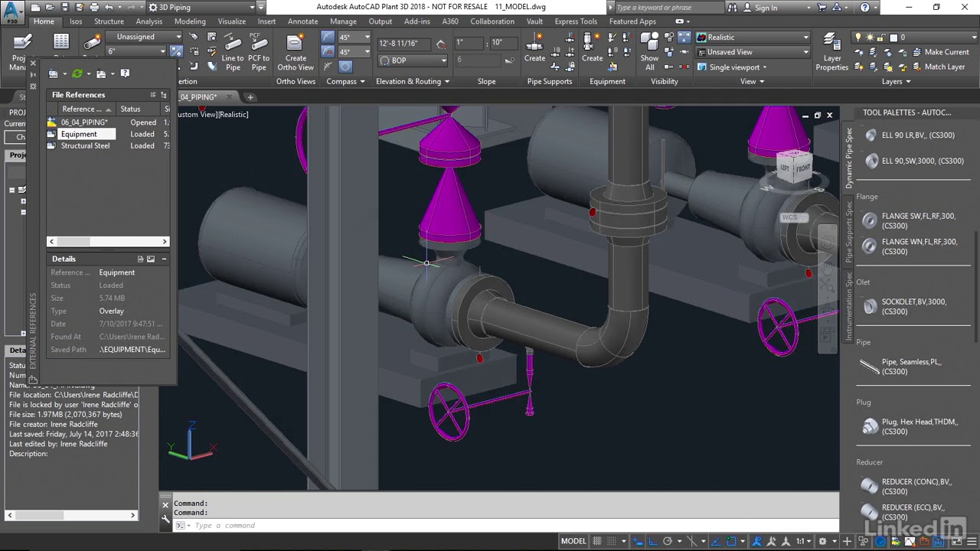Add a new drawing tab with plus
This screenshot has height=551, width=980.
click(x=250, y=97)
